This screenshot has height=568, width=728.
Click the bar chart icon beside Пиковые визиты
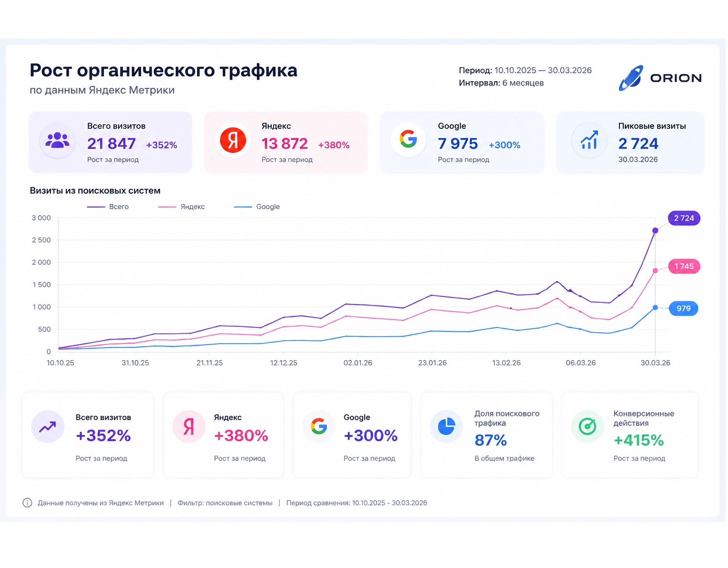point(589,140)
